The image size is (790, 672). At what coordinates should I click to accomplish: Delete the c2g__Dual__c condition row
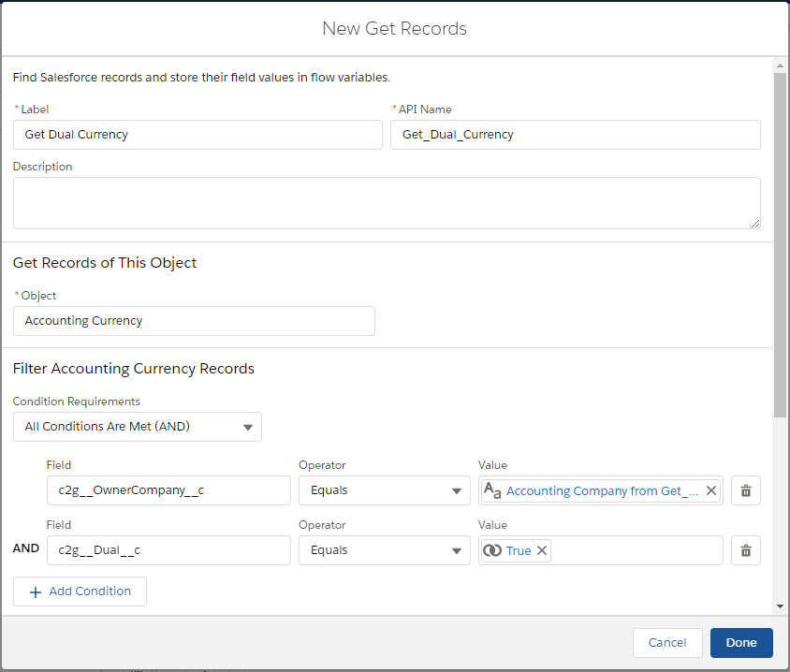point(745,550)
